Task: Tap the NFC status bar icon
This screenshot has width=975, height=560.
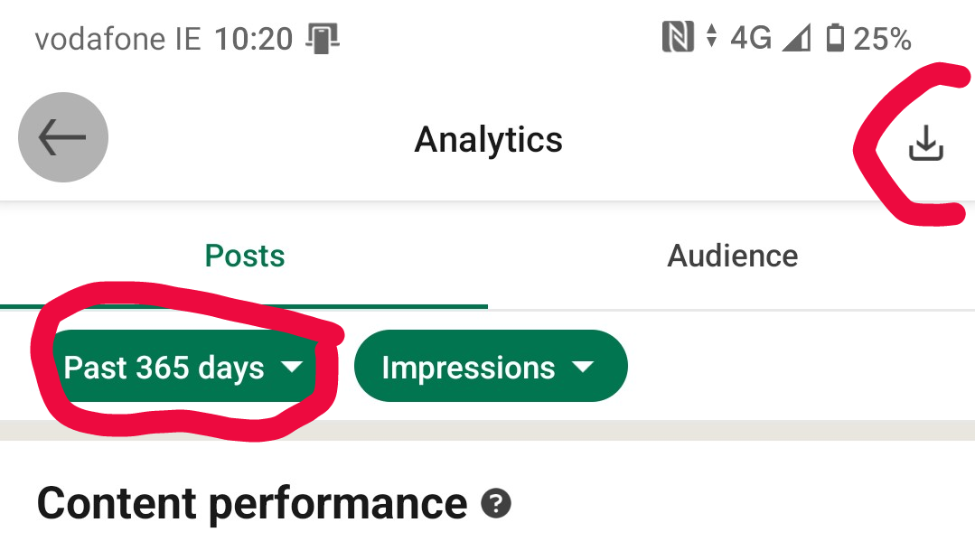Action: (678, 37)
